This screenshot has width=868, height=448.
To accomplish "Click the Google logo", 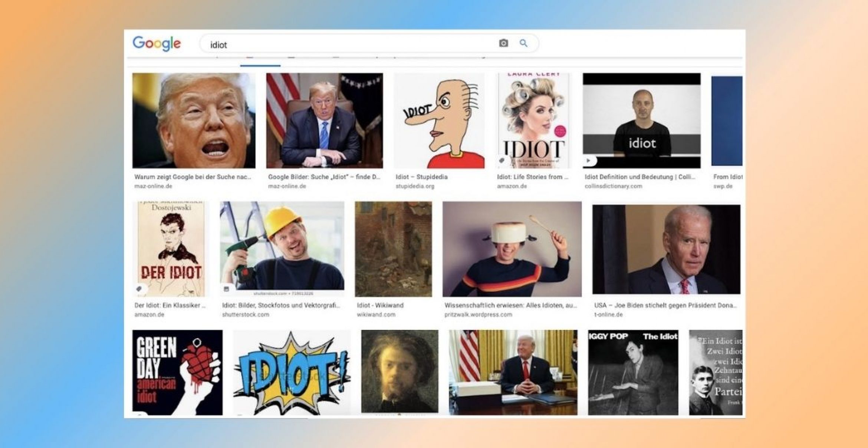I will click(157, 44).
